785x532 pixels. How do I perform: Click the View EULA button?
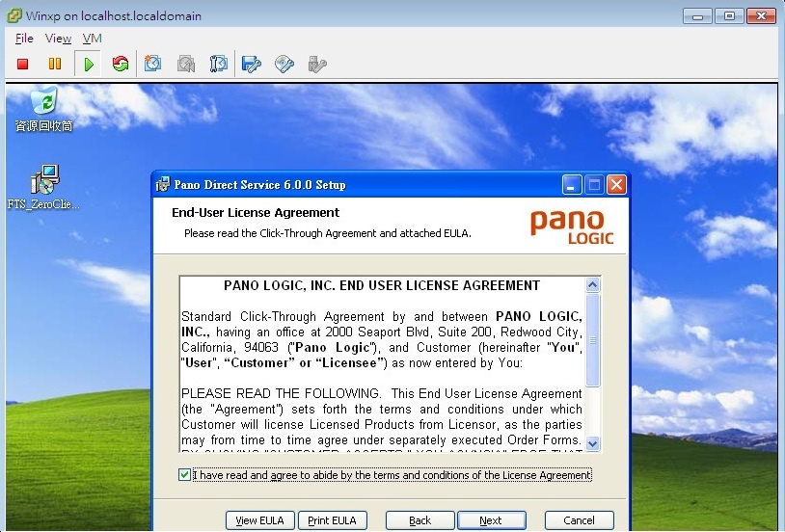259,520
